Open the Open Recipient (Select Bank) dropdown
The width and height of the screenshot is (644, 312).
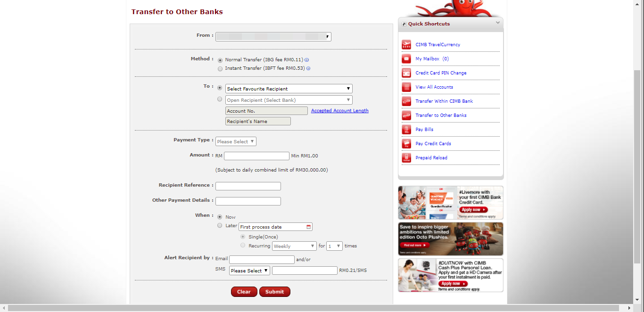(289, 100)
